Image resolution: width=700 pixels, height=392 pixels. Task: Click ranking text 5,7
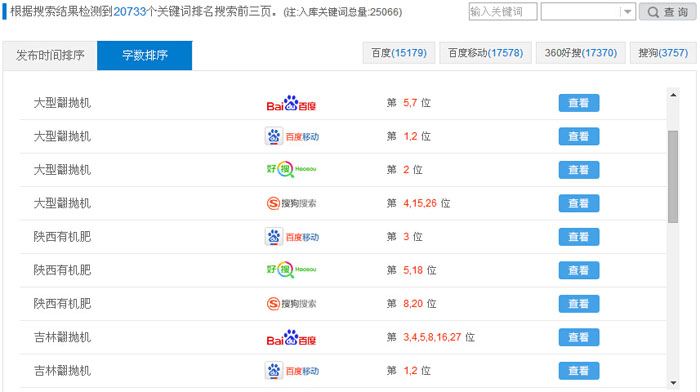click(x=410, y=103)
